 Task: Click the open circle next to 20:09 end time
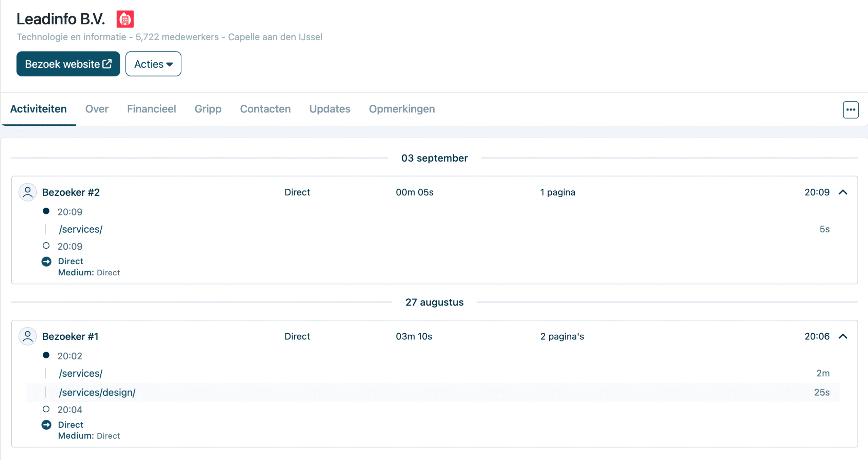click(x=46, y=246)
